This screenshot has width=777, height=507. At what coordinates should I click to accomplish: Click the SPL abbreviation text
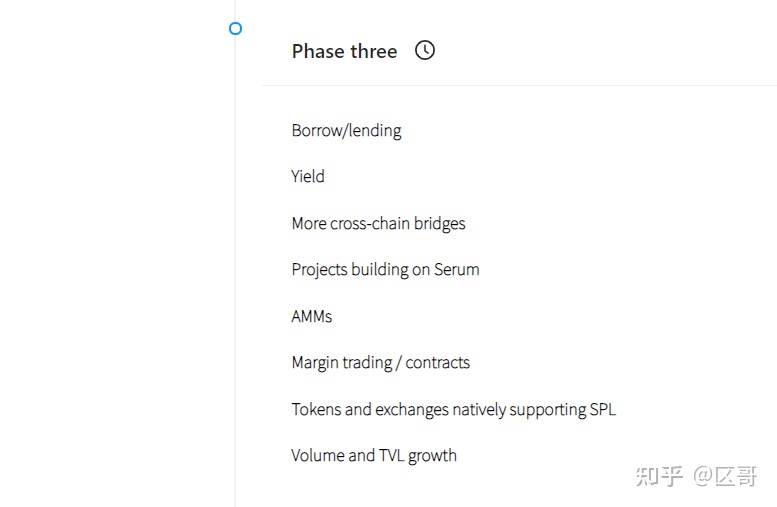tap(603, 409)
